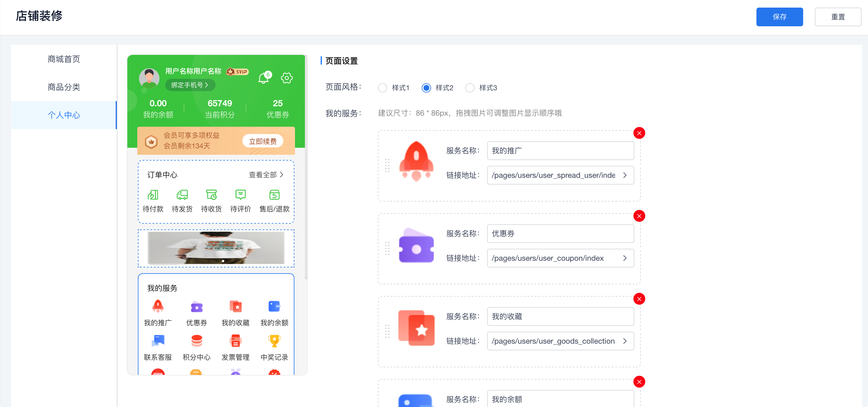
Task: Click service name field 我的收藏
Action: 560,316
